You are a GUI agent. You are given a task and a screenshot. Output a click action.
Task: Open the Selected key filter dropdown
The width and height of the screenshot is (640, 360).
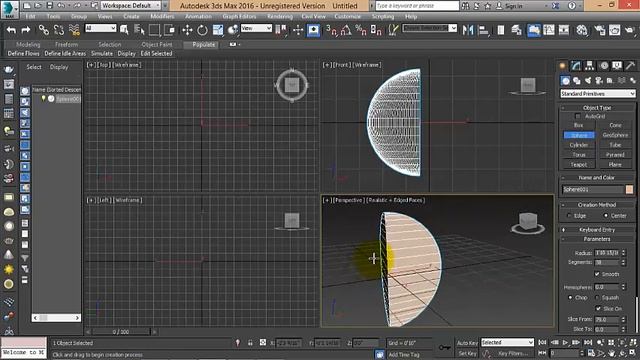pyautogui.click(x=507, y=342)
